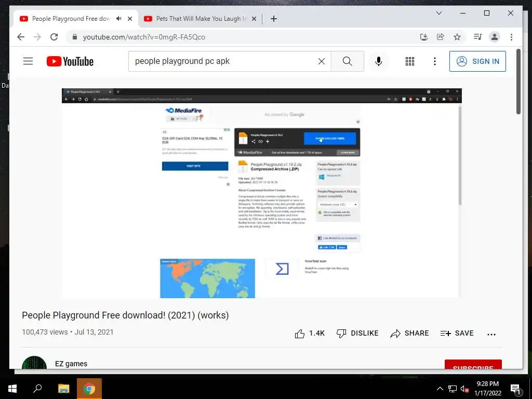Click the video title text
The image size is (532, 399).
[x=125, y=315]
